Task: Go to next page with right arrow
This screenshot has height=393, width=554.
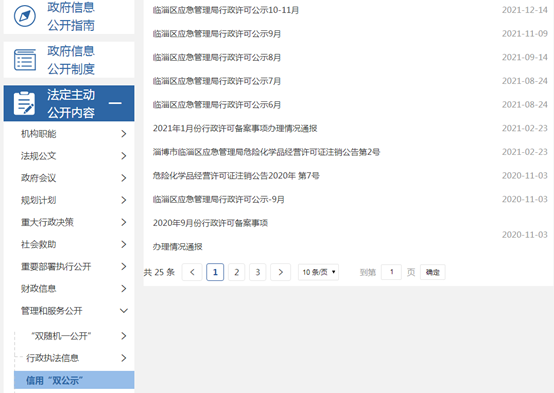Action: click(x=281, y=272)
